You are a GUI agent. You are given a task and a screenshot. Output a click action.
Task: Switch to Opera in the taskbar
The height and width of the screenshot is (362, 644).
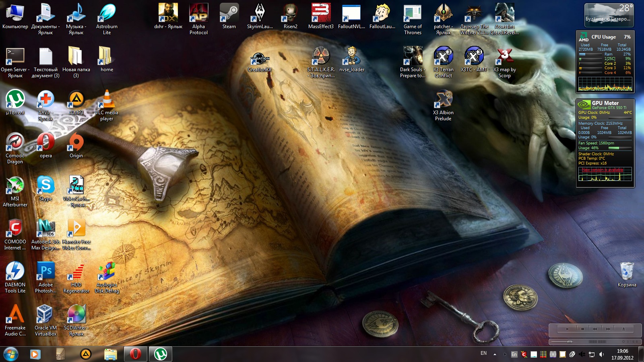(x=135, y=354)
